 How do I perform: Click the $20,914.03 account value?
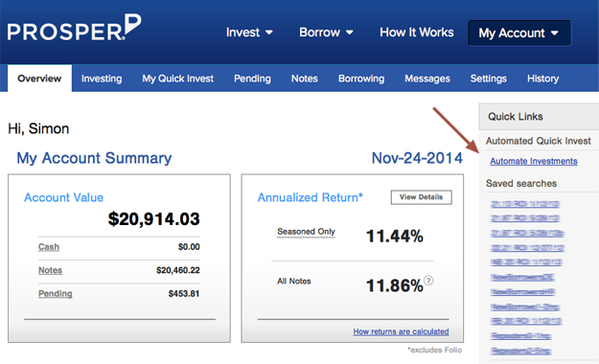pyautogui.click(x=153, y=218)
